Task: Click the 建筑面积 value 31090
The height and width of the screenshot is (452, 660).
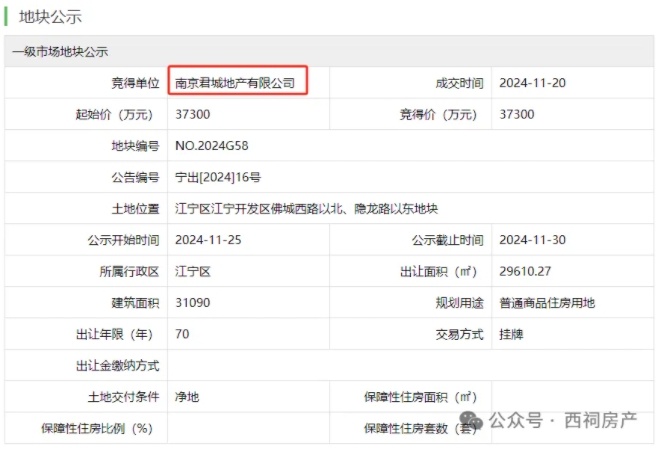Action: (x=193, y=302)
